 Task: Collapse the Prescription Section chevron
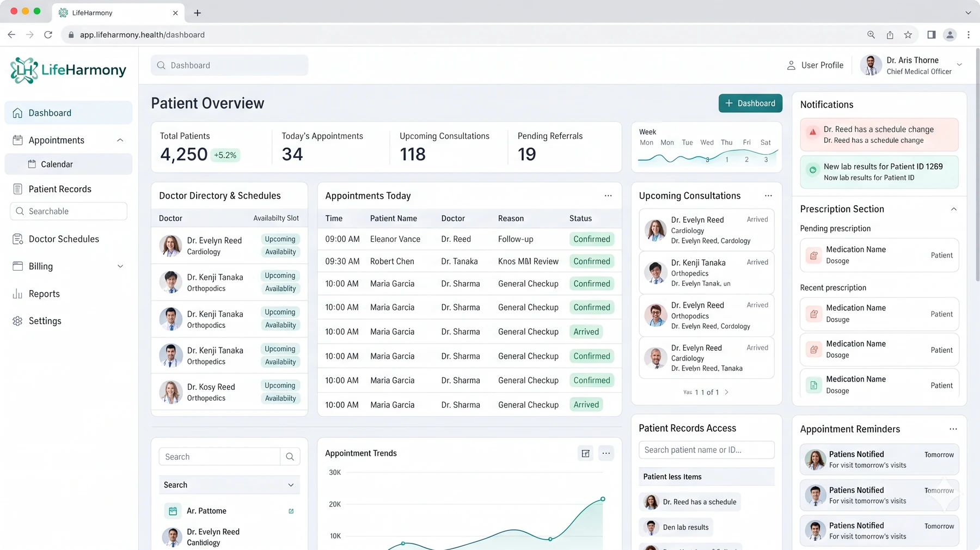tap(954, 209)
